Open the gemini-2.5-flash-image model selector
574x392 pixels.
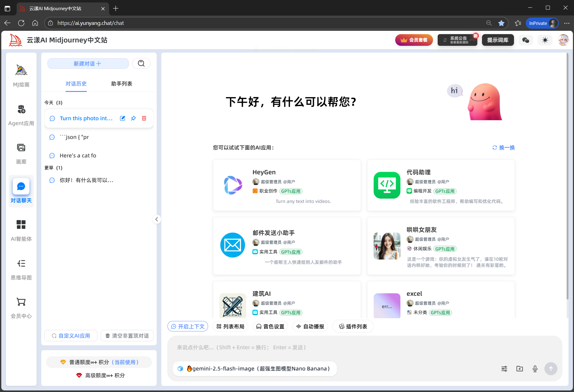click(255, 369)
